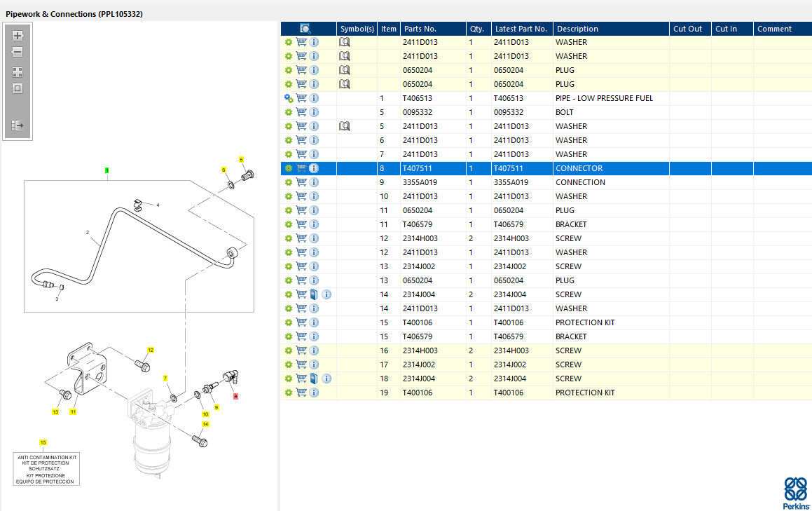Click the fit-to-window square icon
Image resolution: width=812 pixels, height=511 pixels.
pos(18,88)
